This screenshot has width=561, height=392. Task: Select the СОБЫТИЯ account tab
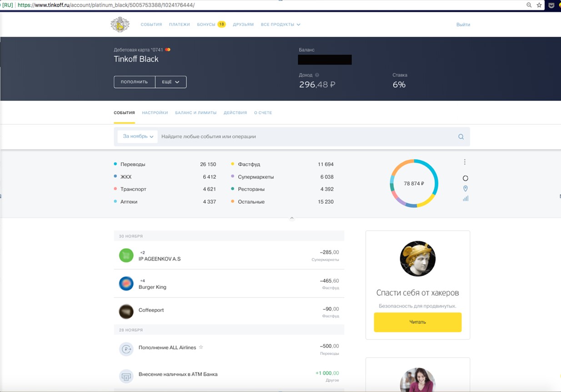click(x=124, y=113)
